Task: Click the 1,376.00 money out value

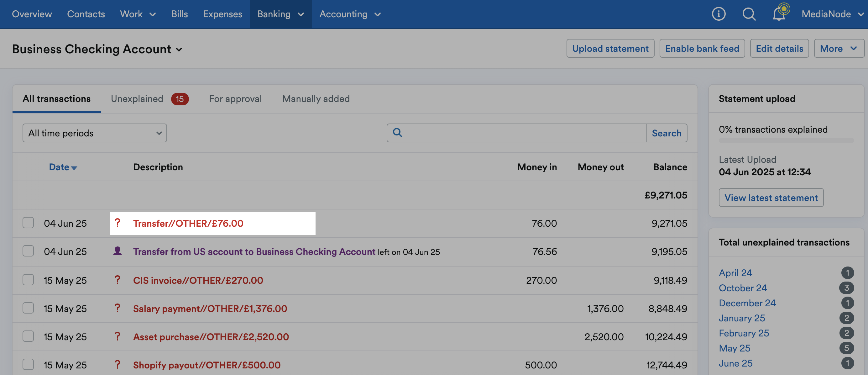Action: click(605, 308)
